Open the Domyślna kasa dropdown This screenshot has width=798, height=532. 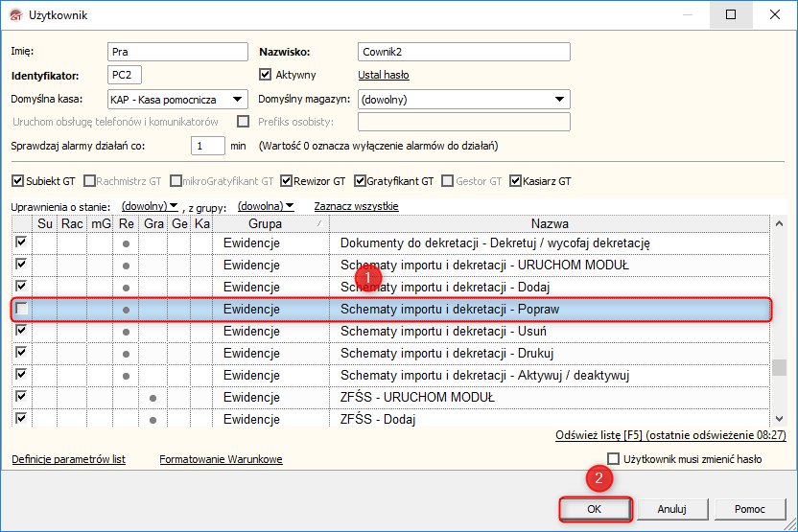pos(238,100)
